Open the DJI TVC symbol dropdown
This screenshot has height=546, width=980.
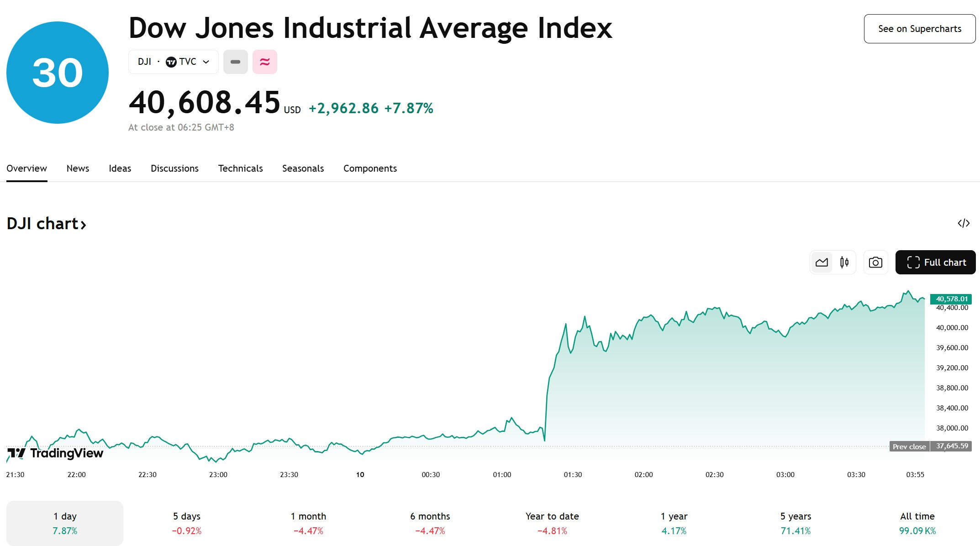click(174, 62)
